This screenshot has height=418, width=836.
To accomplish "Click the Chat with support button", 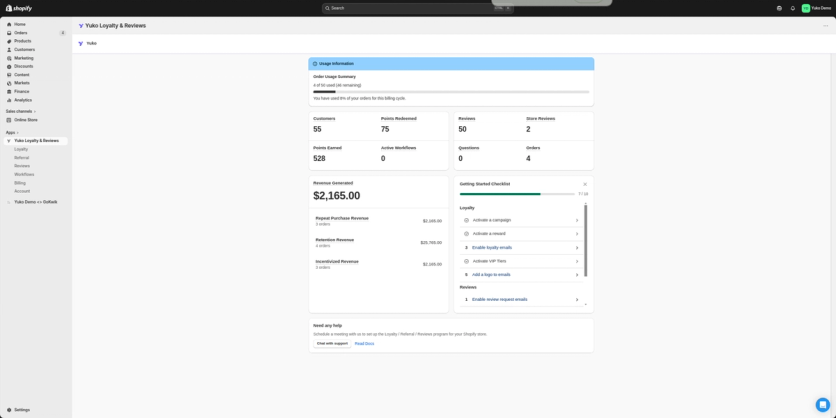I will pyautogui.click(x=332, y=343).
